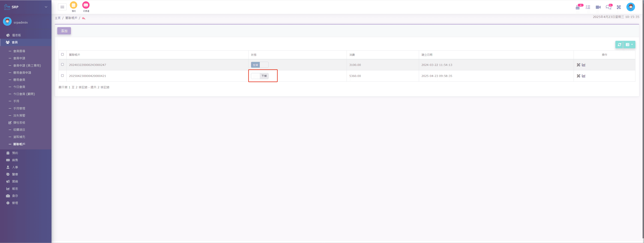The image size is (644, 243).
Task: Open the 會員搜尋 menu item
Action: coord(19,51)
